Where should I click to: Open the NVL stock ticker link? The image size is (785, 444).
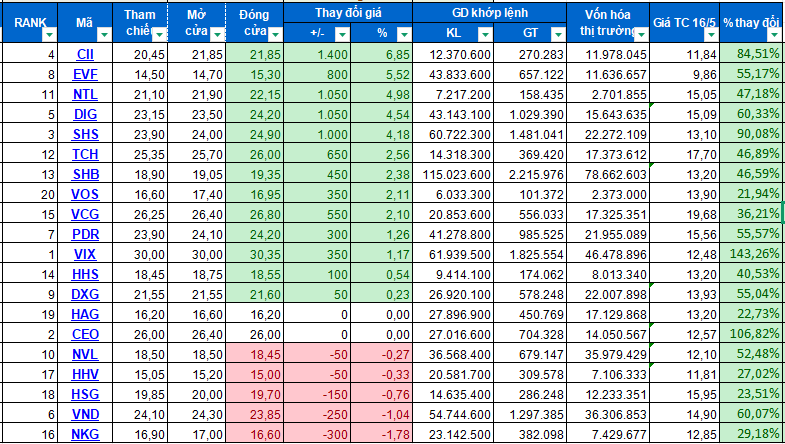click(85, 354)
